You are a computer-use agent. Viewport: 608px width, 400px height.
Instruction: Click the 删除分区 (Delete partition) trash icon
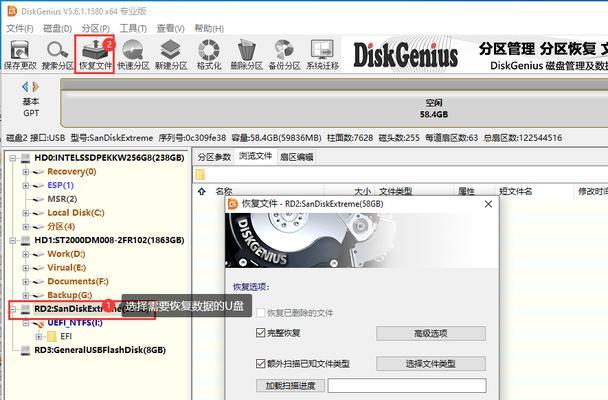click(247, 50)
